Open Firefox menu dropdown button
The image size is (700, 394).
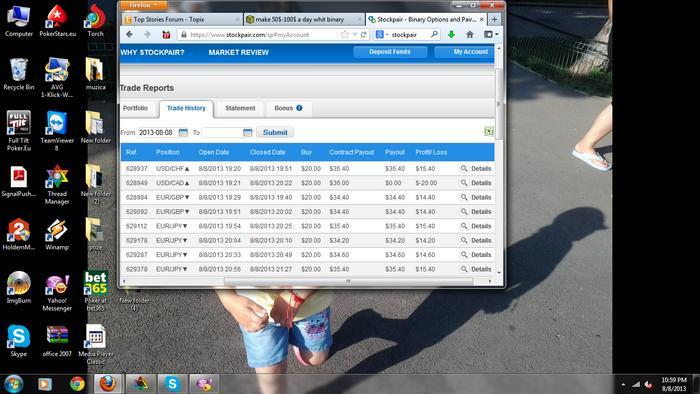[143, 5]
